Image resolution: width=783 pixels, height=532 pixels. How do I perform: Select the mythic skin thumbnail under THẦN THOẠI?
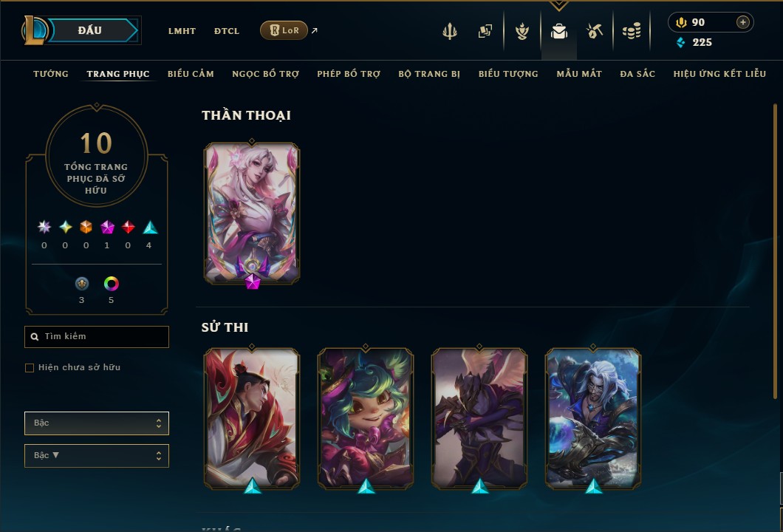coord(252,214)
